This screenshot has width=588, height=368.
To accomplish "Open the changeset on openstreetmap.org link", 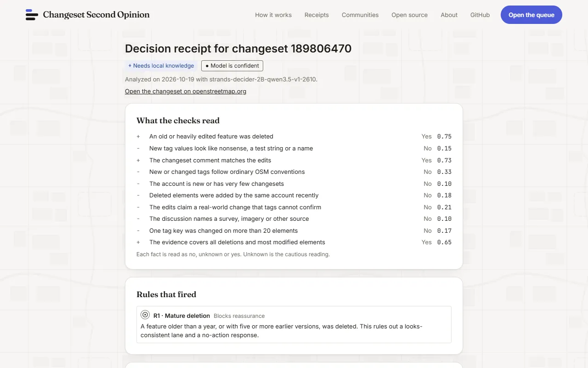I will pos(186,91).
